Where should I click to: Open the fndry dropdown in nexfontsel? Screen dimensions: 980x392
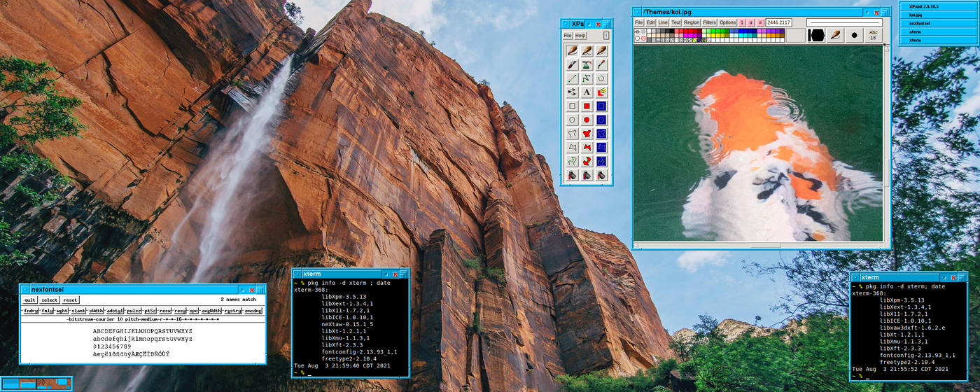31,310
